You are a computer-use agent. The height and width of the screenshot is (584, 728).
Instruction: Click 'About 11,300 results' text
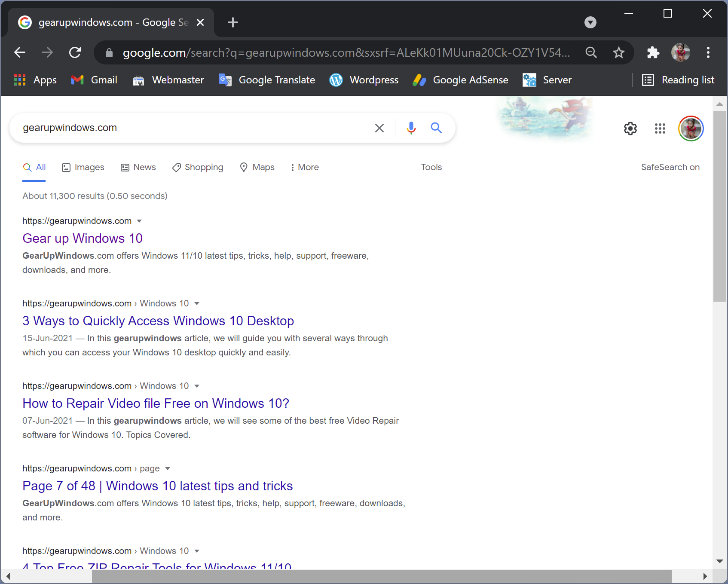tap(63, 196)
